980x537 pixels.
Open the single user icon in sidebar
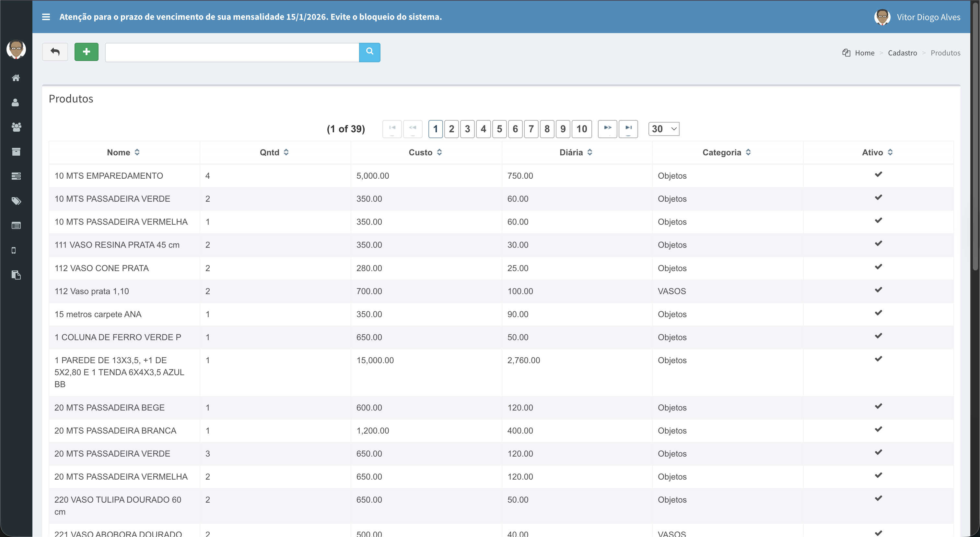(x=15, y=103)
